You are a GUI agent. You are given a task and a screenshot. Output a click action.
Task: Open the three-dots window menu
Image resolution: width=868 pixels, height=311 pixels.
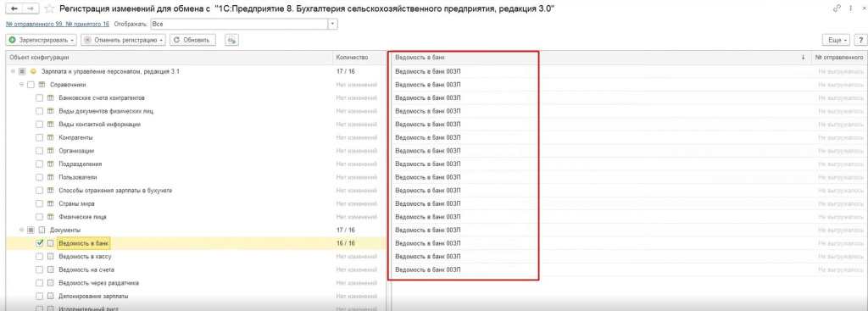pyautogui.click(x=850, y=8)
